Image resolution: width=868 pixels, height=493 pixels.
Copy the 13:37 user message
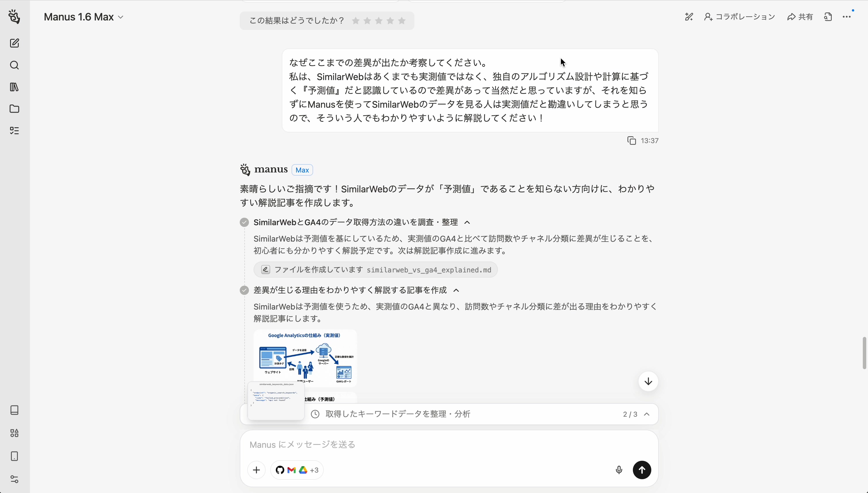pyautogui.click(x=631, y=140)
